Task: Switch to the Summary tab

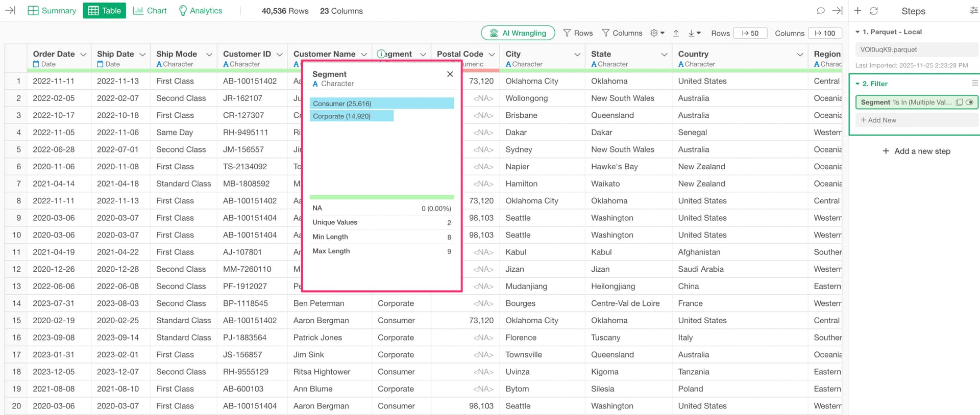Action: 52,11
